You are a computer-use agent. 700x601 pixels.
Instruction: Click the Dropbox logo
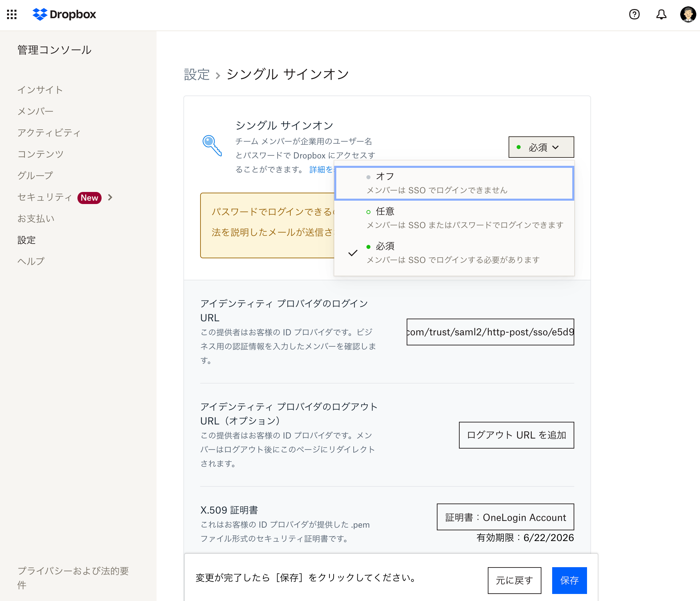coord(64,14)
